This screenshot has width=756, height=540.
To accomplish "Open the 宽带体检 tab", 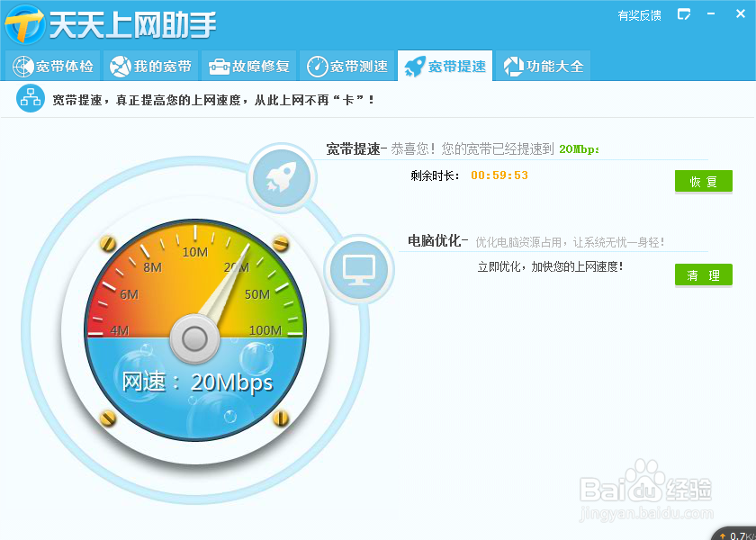I will 52,66.
